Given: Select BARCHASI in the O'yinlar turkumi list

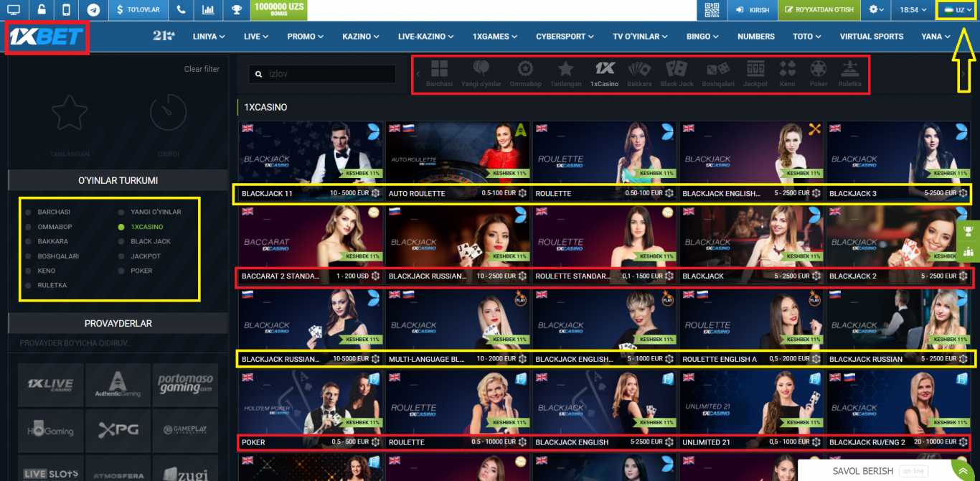Looking at the screenshot, I should (x=54, y=213).
